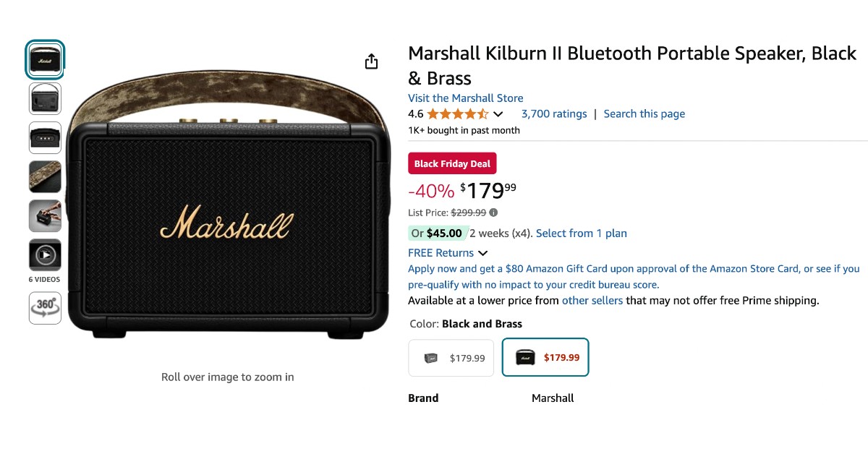The image size is (868, 454).
Task: Open the 3,700 ratings link
Action: [x=553, y=113]
